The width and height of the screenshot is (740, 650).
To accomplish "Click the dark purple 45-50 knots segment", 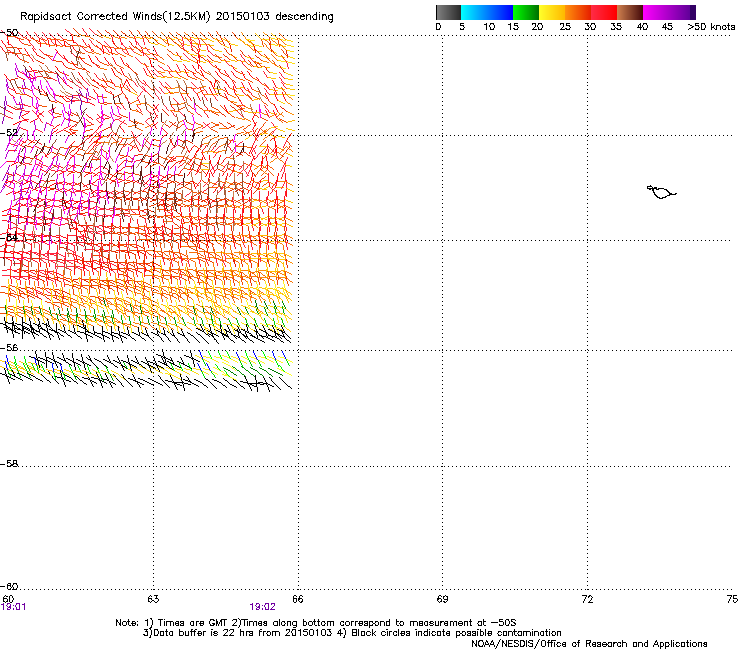I will [682, 12].
